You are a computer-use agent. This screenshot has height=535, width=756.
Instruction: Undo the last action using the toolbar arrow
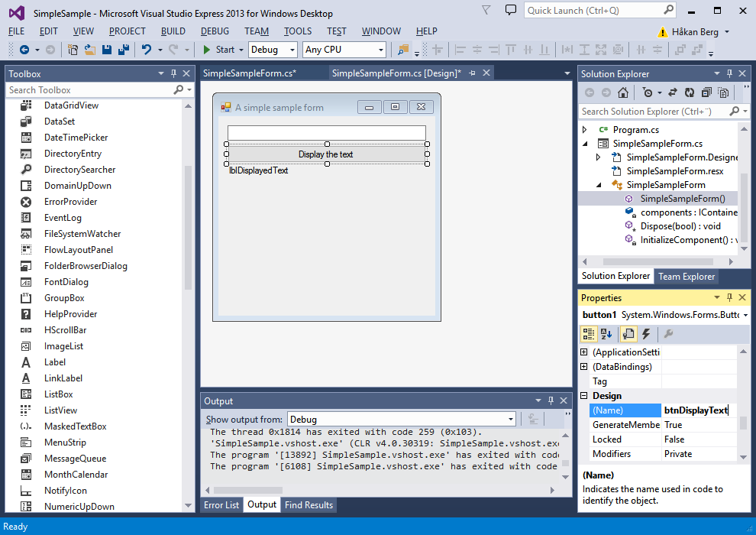147,50
